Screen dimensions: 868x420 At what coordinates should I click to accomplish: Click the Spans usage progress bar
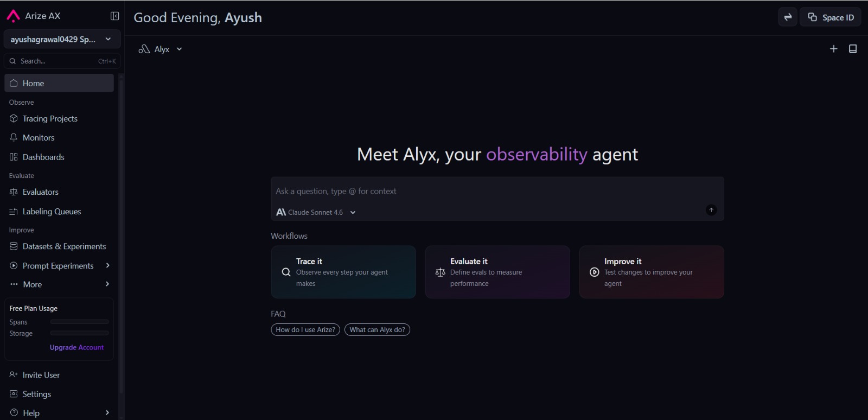pos(79,322)
